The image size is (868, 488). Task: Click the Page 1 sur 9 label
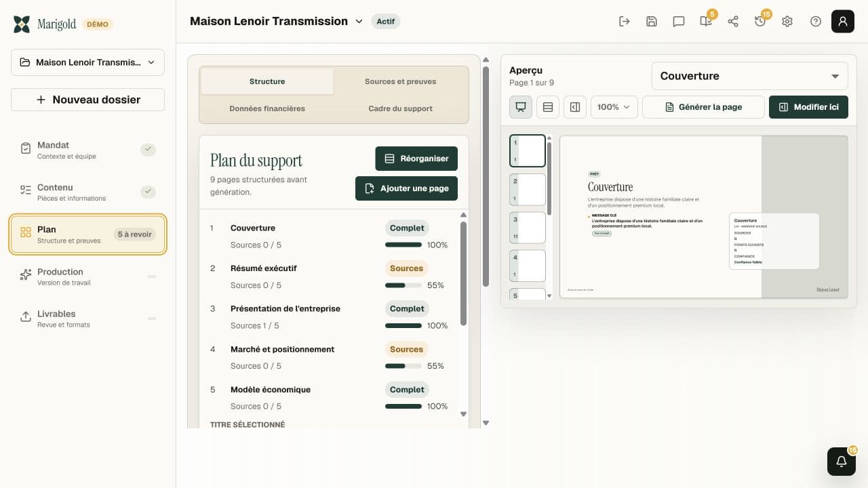click(532, 83)
